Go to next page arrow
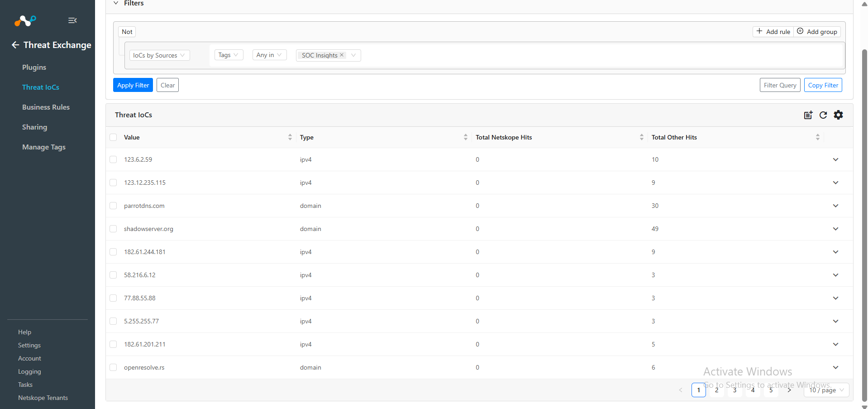Image resolution: width=868 pixels, height=409 pixels. (789, 390)
